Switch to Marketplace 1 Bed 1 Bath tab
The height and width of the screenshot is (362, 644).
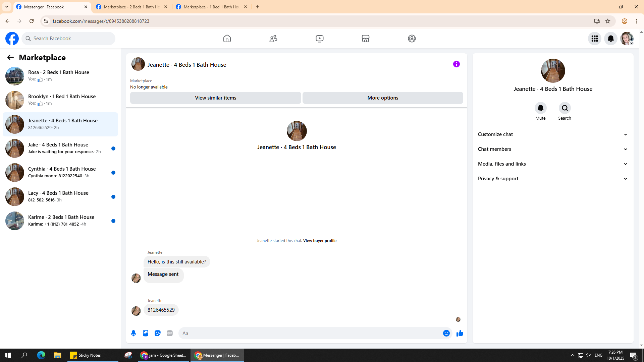[x=211, y=7]
